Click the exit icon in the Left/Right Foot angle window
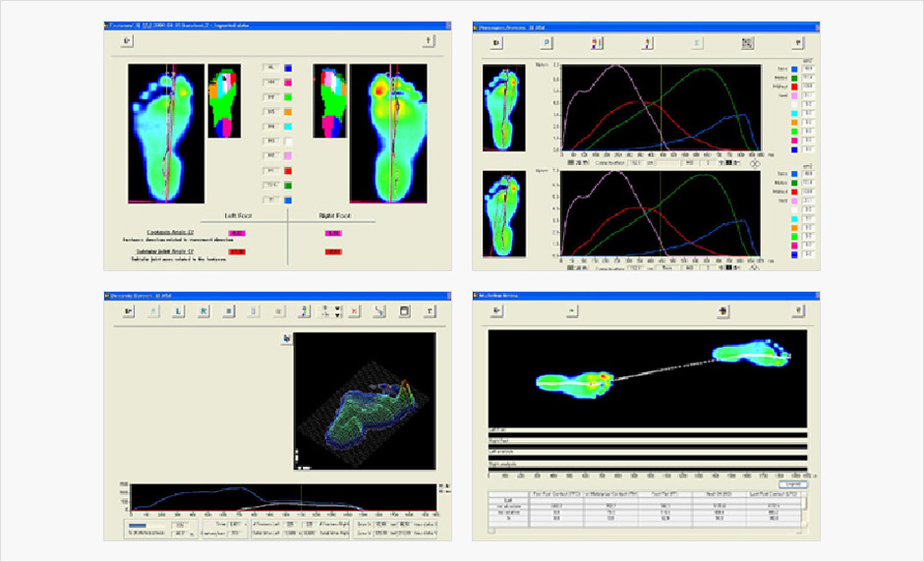 tap(127, 41)
